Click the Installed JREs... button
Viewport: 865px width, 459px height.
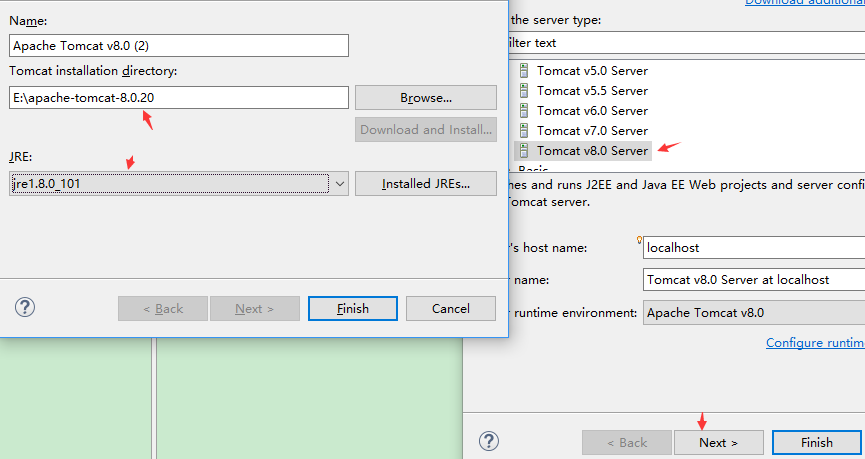coord(426,184)
